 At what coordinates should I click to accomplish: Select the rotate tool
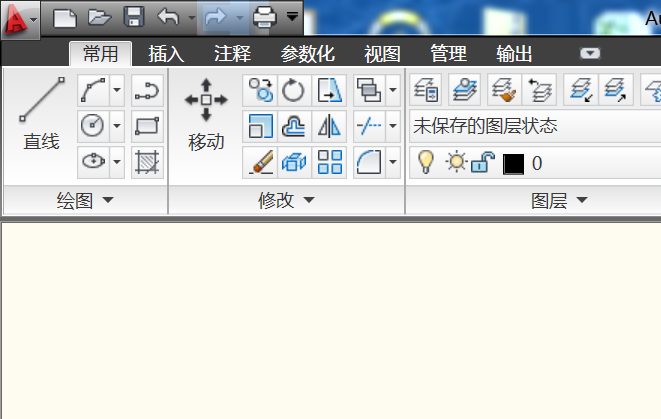294,90
